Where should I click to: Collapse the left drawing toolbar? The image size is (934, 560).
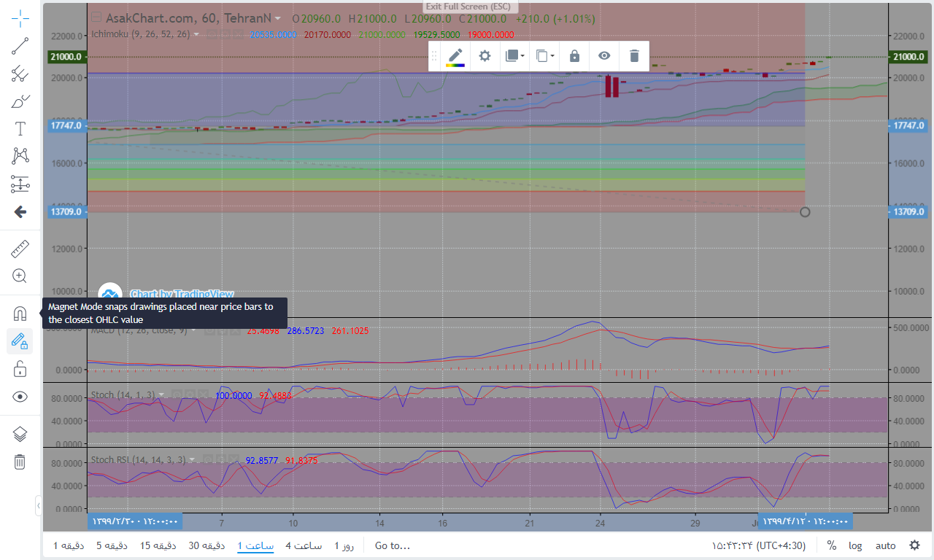coord(39,505)
